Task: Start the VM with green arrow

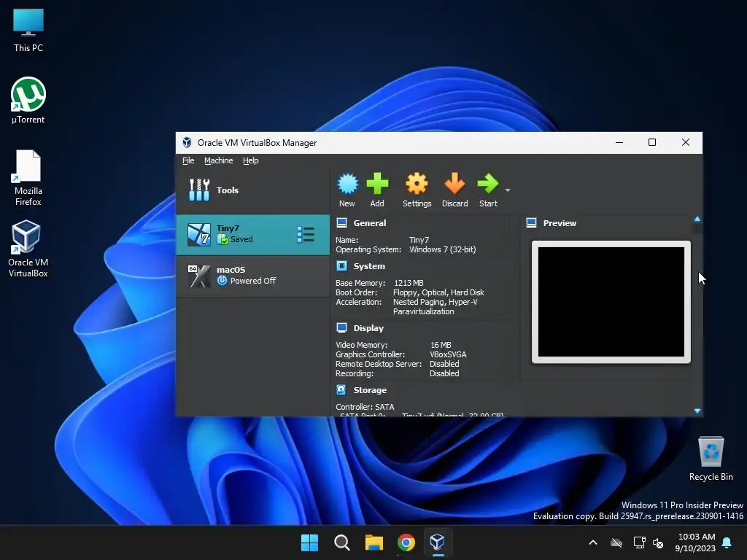Action: pyautogui.click(x=488, y=184)
